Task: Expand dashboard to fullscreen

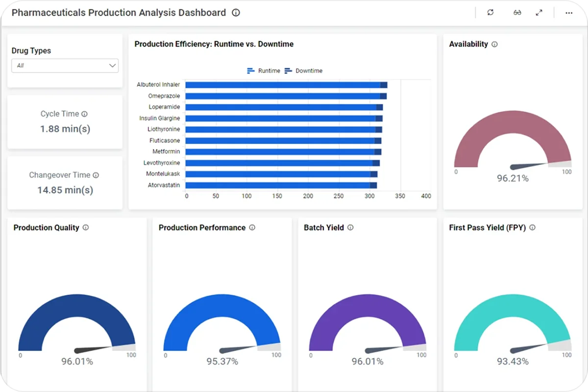Action: click(539, 13)
